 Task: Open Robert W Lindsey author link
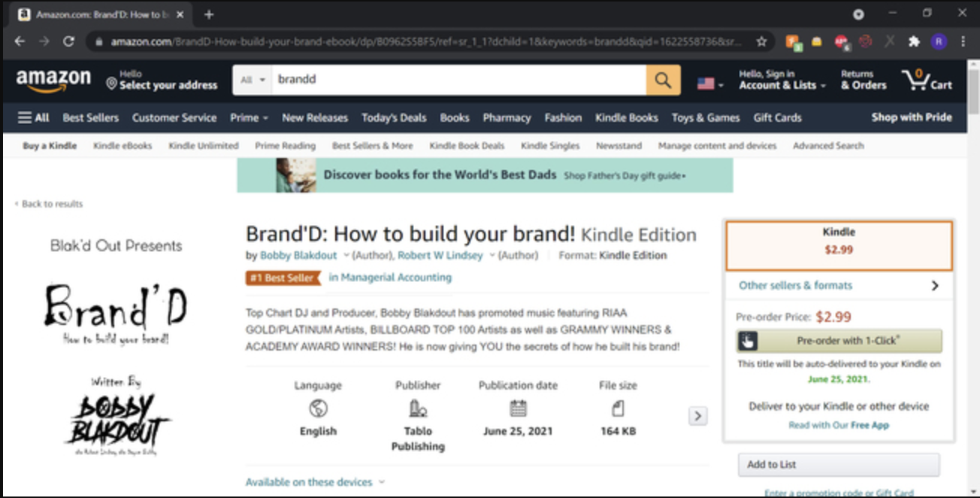pyautogui.click(x=440, y=255)
